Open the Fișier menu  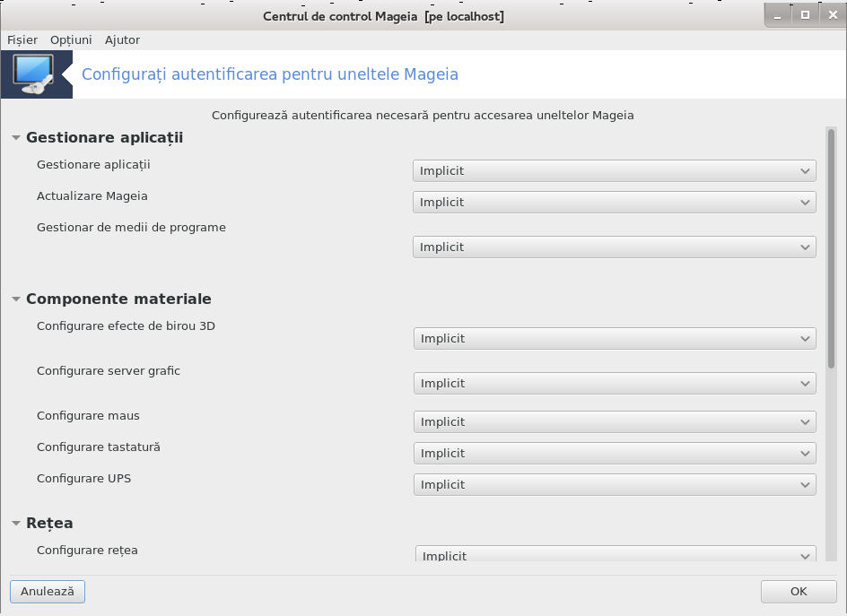tap(22, 40)
